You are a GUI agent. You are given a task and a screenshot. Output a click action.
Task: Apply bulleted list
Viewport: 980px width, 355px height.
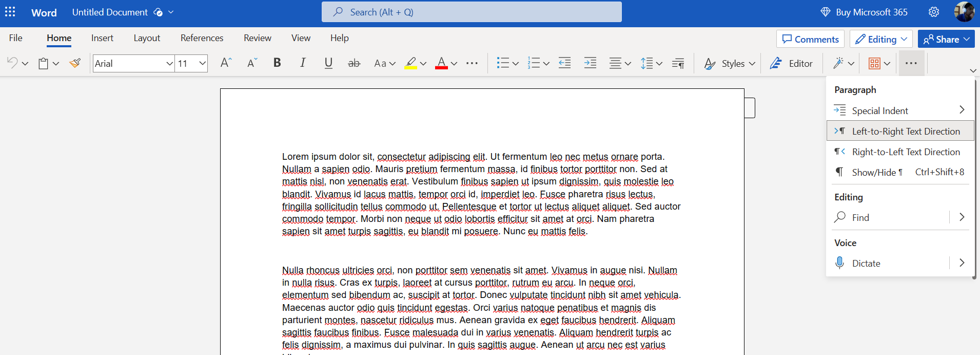tap(503, 63)
